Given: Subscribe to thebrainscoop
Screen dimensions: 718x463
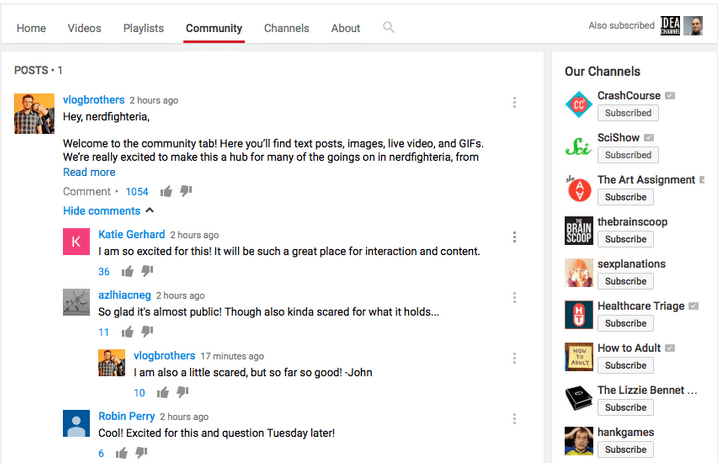Looking at the screenshot, I should 626,240.
